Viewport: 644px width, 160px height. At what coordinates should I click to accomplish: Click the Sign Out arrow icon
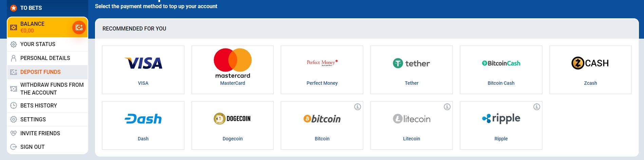(14, 147)
